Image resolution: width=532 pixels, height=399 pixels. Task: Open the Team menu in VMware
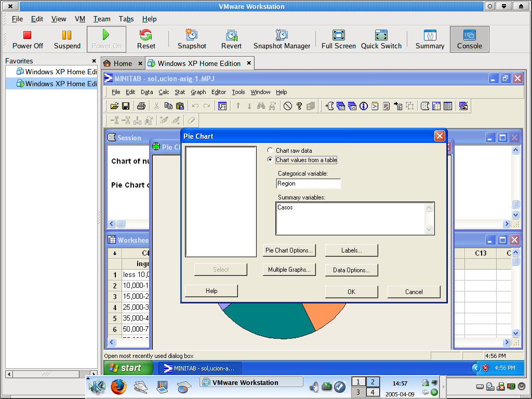tap(102, 19)
